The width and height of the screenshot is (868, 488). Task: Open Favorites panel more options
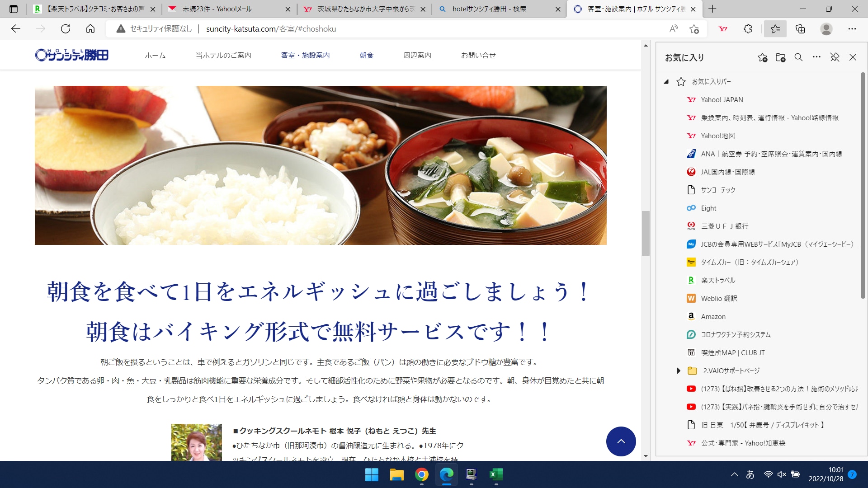point(816,57)
